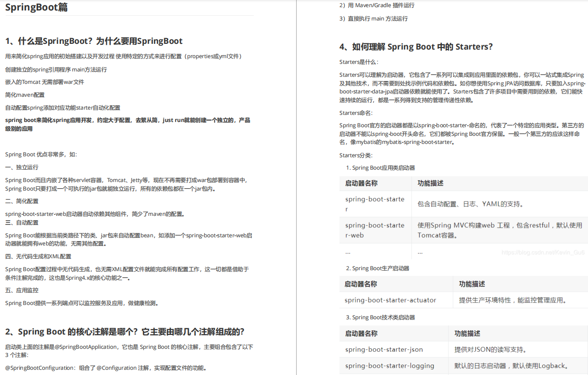Select heading "1、什么是SpringBoot？为什么要用SpringBoot"

94,41
